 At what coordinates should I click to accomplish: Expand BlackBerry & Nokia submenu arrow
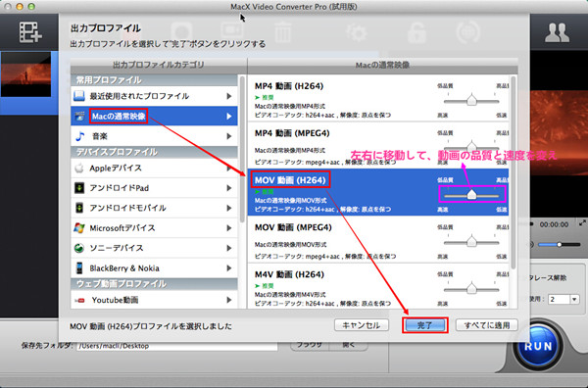pyautogui.click(x=228, y=268)
